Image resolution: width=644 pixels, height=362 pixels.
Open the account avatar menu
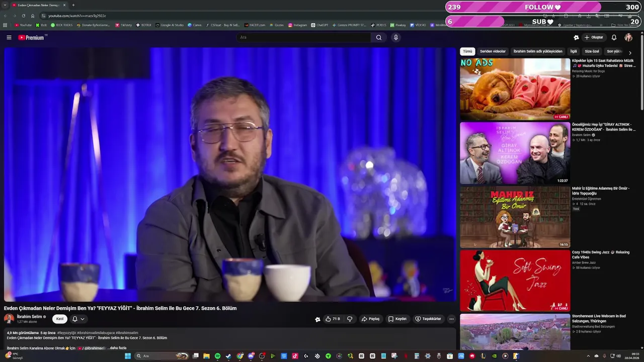coord(628,37)
